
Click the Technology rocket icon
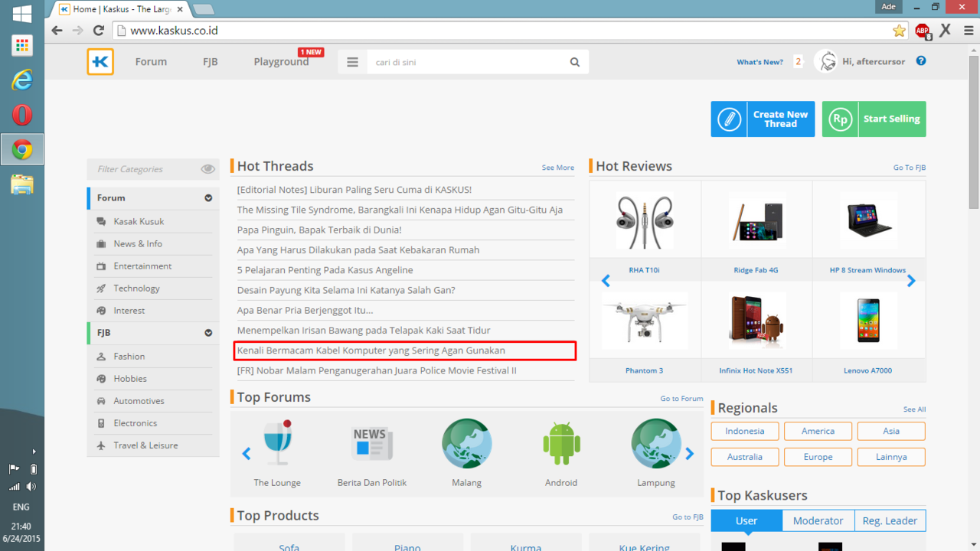pyautogui.click(x=101, y=289)
